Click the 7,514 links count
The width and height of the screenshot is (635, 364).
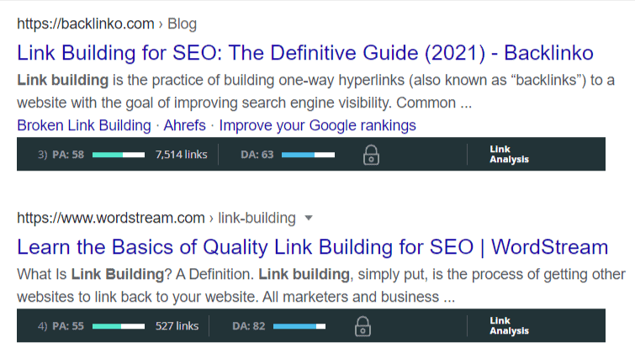(x=182, y=155)
